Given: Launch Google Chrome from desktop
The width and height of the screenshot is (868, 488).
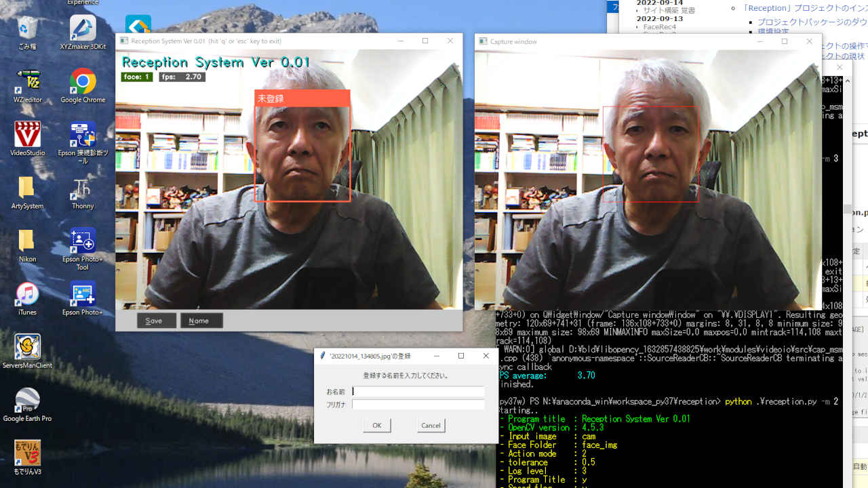Looking at the screenshot, I should click(x=83, y=83).
